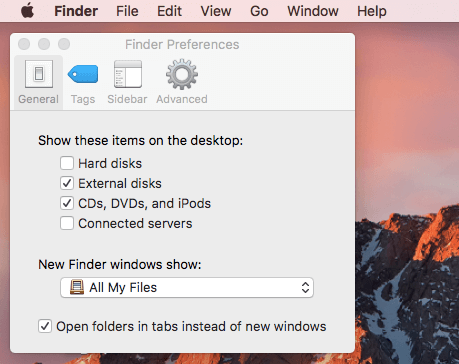Minimize the Finder Preferences window
The height and width of the screenshot is (364, 459).
pyautogui.click(x=44, y=44)
